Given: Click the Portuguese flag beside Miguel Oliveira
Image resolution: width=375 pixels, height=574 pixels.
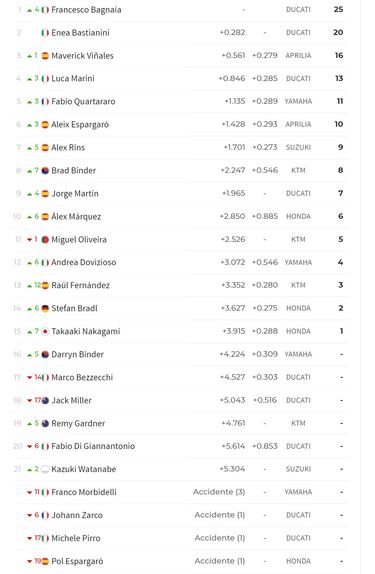Looking at the screenshot, I should [x=45, y=240].
